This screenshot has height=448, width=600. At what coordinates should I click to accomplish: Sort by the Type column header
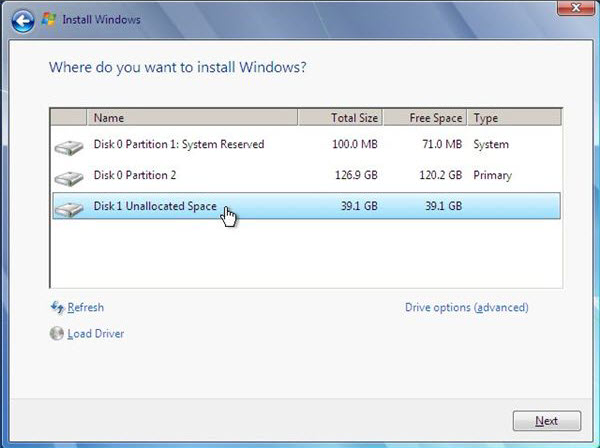[514, 117]
